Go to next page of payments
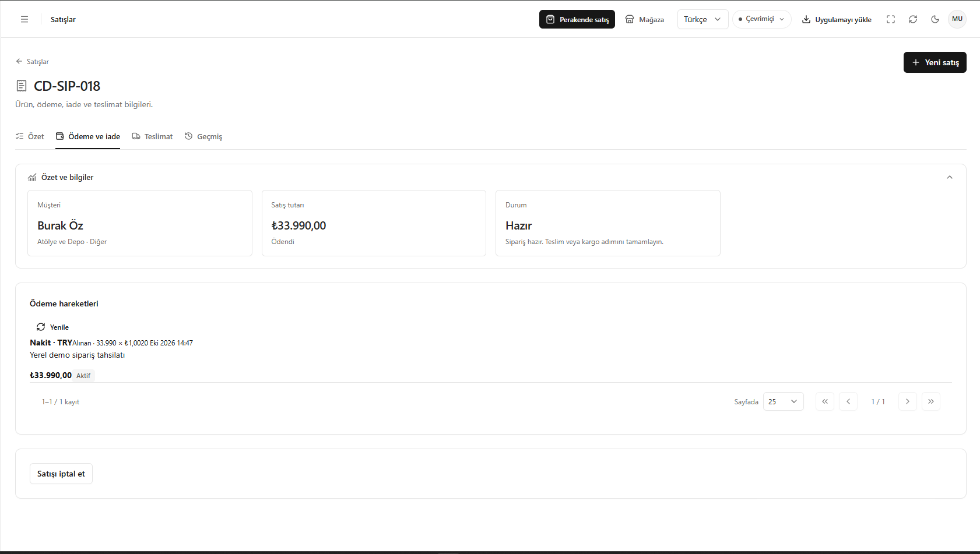 click(x=908, y=401)
